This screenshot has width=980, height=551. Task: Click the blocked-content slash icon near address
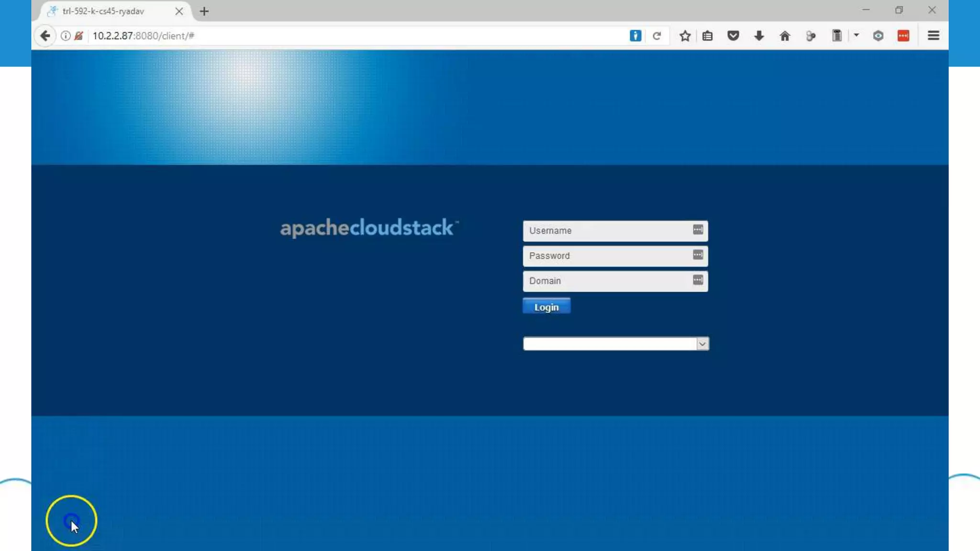pyautogui.click(x=79, y=36)
